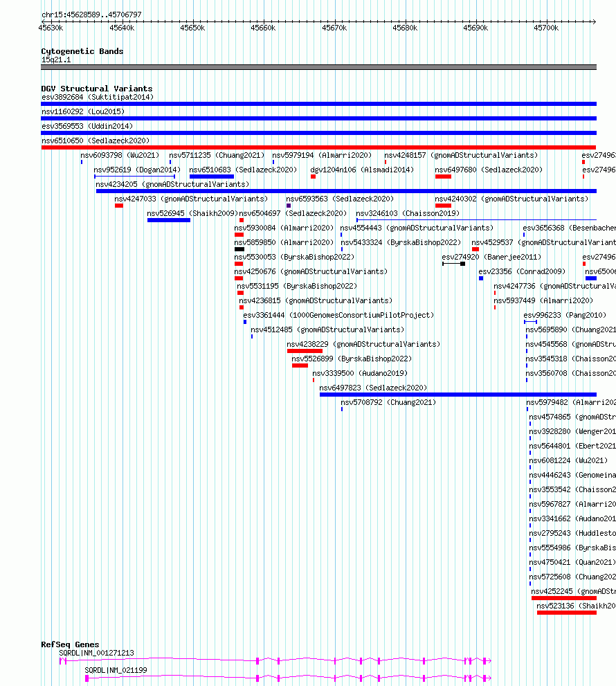This screenshot has height=686, width=616.
Task: Select the nsv1160292 (Lou2015) blue variant bar
Action: tap(318, 118)
